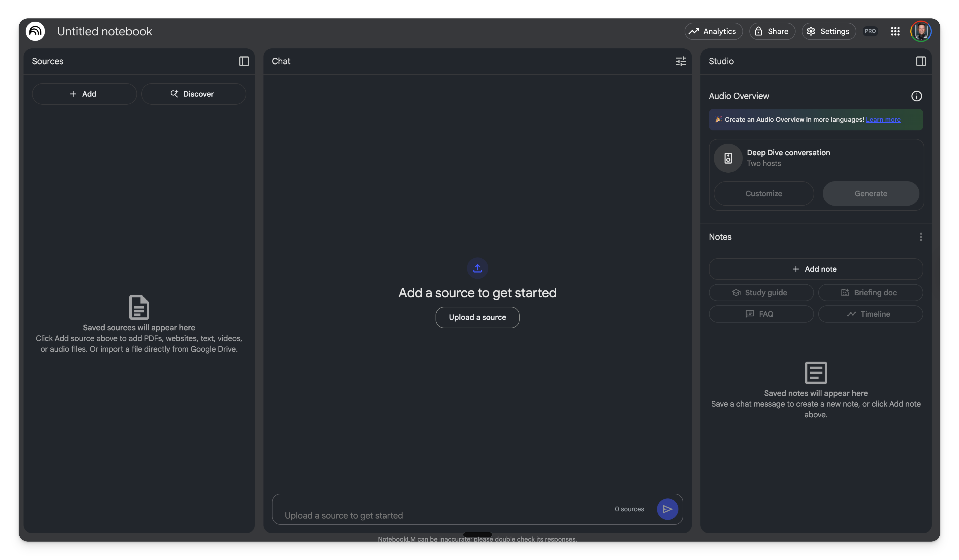959x560 pixels.
Task: Click the send message arrow button
Action: coord(667,509)
